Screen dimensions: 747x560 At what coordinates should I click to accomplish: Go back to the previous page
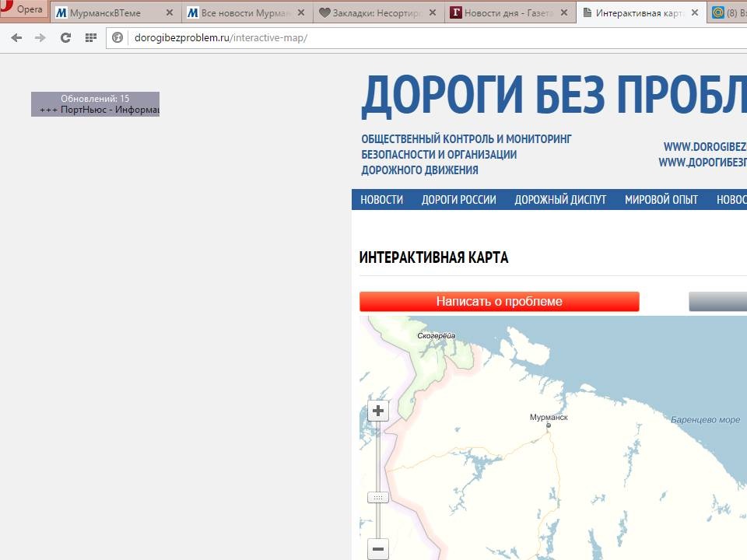(x=16, y=37)
